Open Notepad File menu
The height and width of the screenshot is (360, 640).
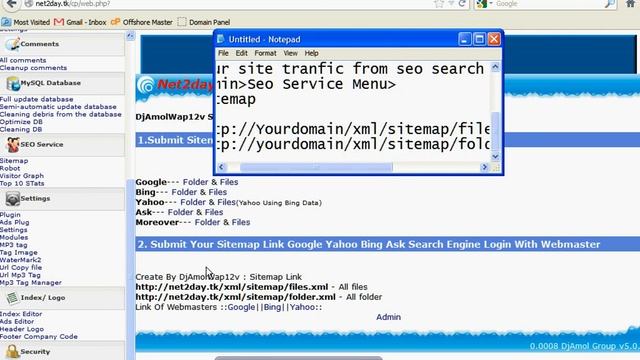click(x=223, y=53)
